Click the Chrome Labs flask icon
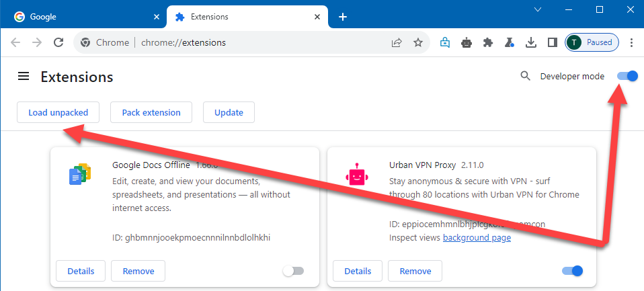This screenshot has width=644, height=291. (x=510, y=42)
